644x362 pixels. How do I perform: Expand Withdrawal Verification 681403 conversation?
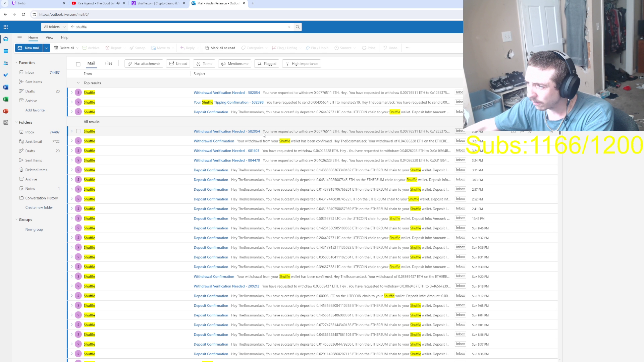pos(71,151)
